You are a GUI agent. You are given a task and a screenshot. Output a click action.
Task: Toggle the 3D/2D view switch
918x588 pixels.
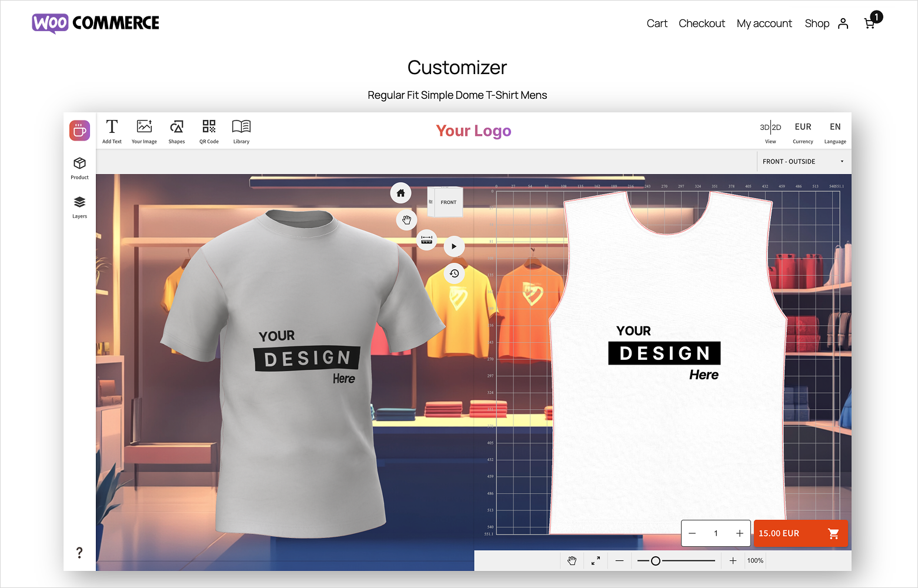pos(770,131)
